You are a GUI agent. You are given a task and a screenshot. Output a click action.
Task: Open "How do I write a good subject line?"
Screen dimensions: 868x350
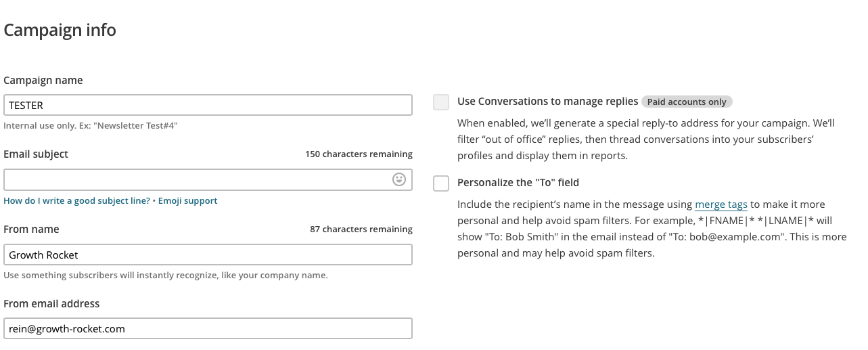(77, 201)
